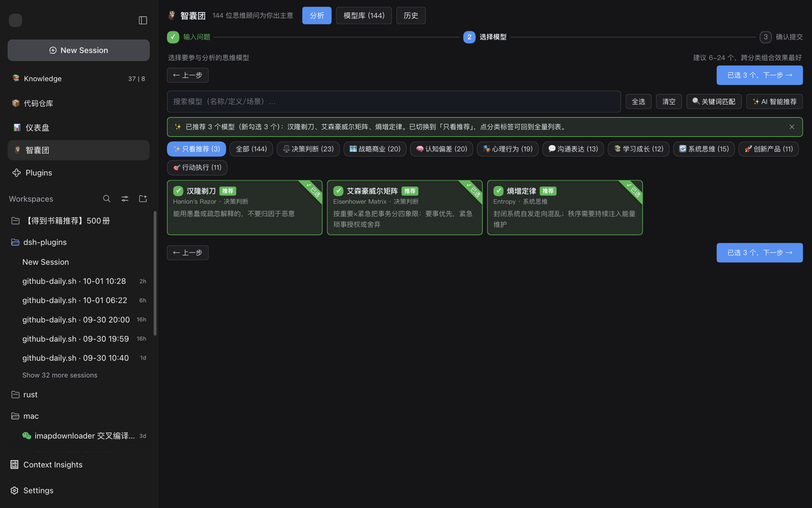Switch to the 模型库 (144) tab
The height and width of the screenshot is (508, 812).
364,16
